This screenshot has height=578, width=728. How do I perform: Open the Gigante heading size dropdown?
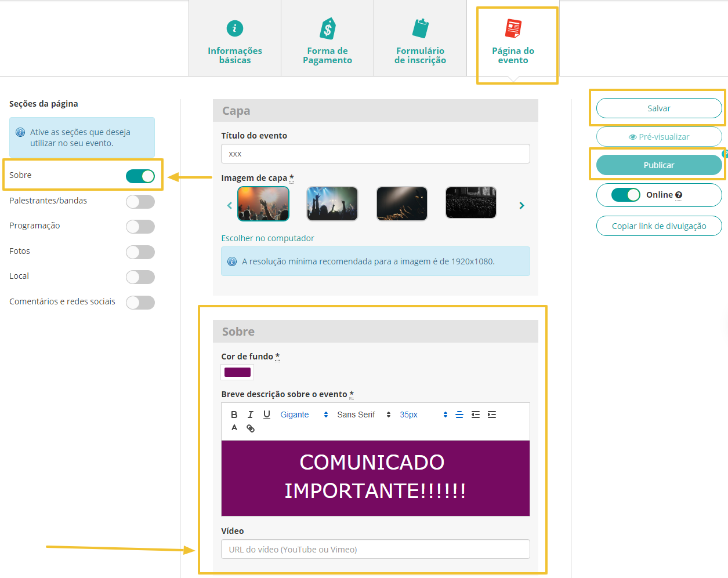[304, 415]
